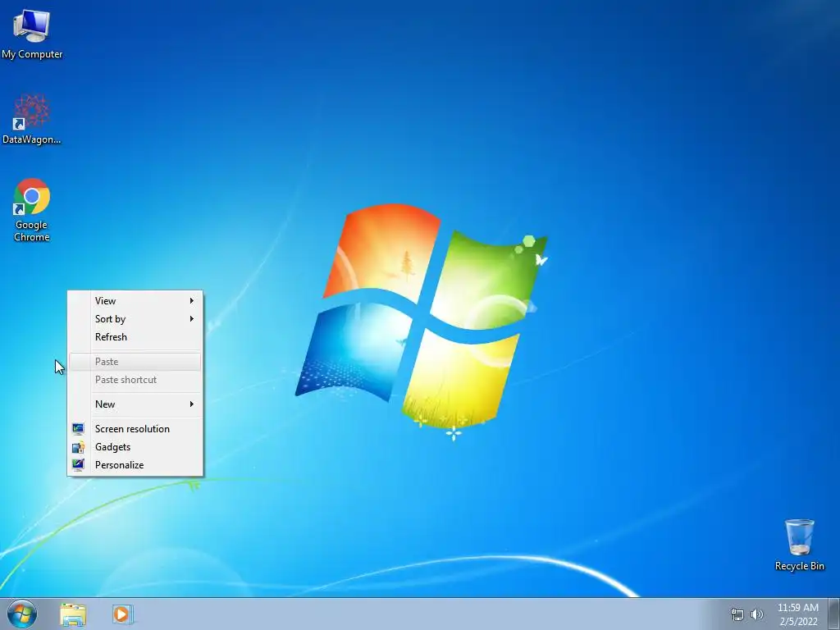Viewport: 840px width, 630px height.
Task: Open the Windows Start button
Action: (x=22, y=614)
